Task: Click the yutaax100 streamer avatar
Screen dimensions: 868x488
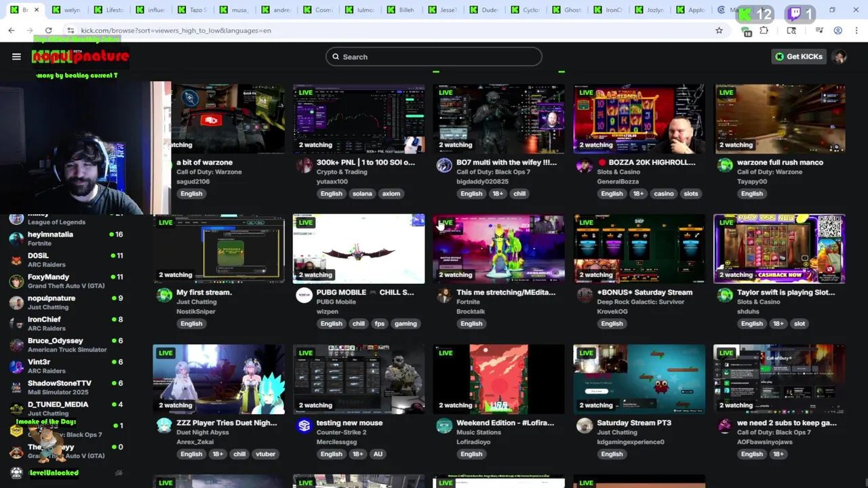Action: tap(304, 165)
